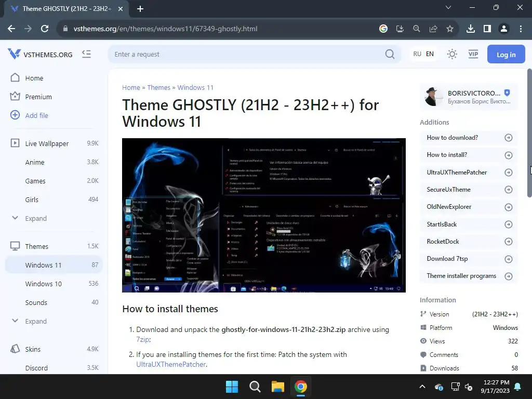
Task: Click the Log in button
Action: coord(506,54)
